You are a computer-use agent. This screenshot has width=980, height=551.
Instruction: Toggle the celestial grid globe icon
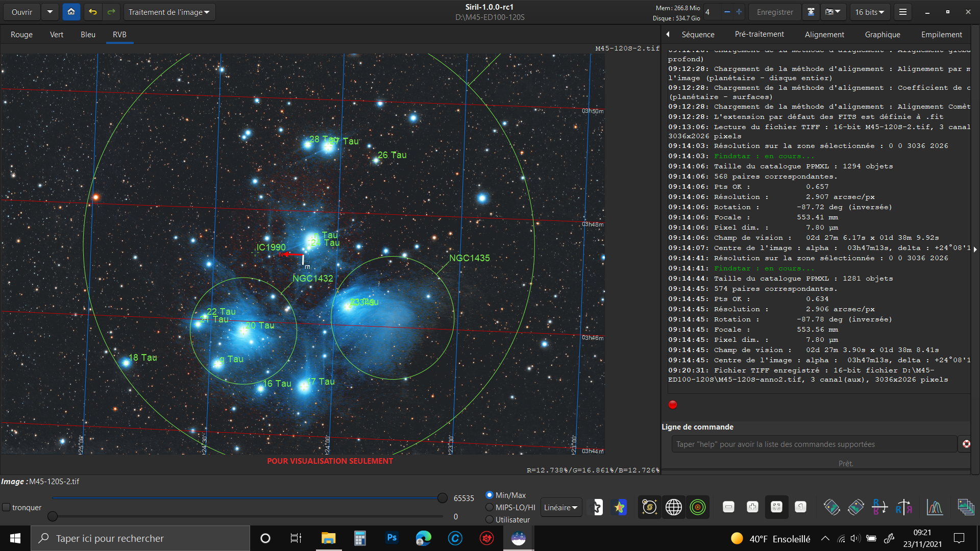[x=673, y=507]
